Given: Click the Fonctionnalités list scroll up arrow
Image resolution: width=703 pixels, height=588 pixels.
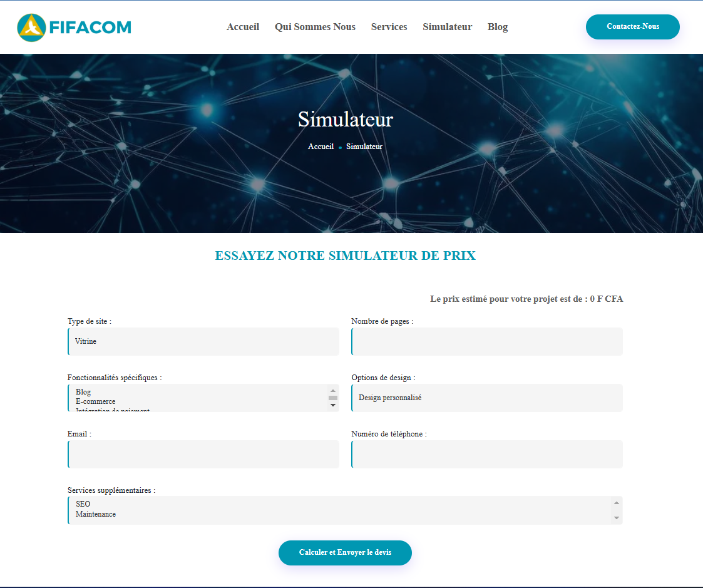Looking at the screenshot, I should click(332, 391).
